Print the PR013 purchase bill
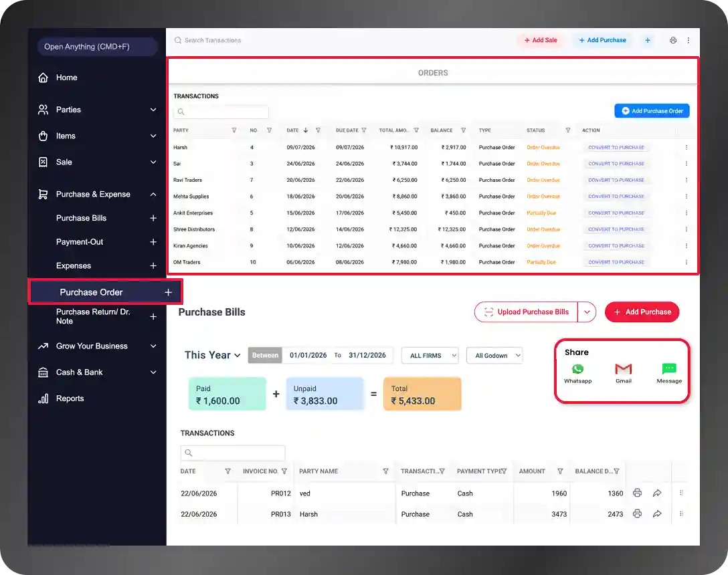 click(638, 513)
